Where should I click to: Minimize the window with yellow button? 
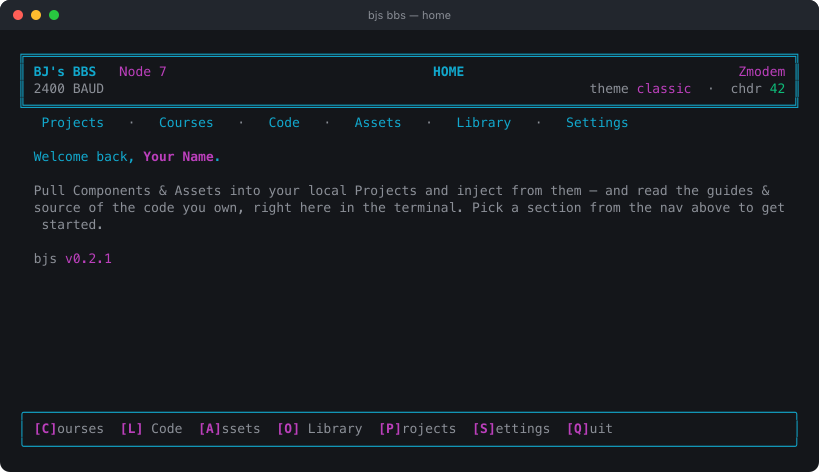coord(36,15)
